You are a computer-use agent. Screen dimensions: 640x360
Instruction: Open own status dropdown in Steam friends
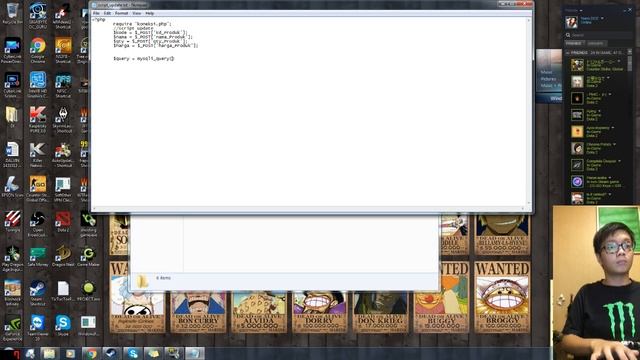602,18
